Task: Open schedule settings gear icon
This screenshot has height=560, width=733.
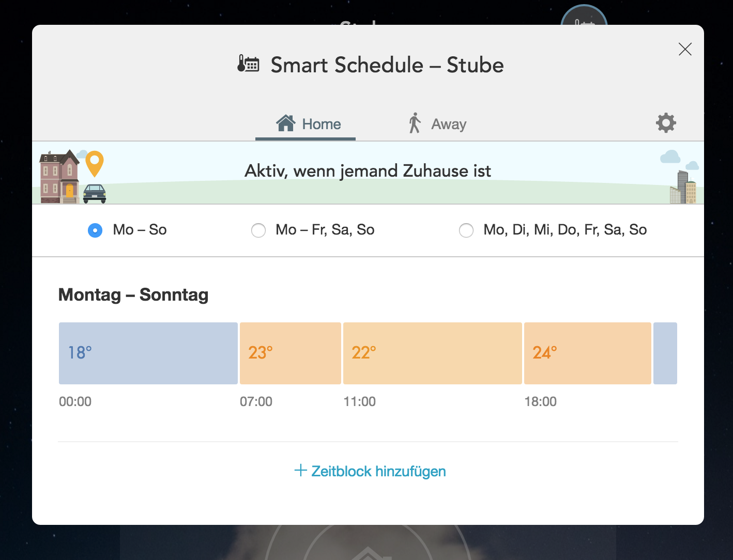Action: (x=666, y=123)
